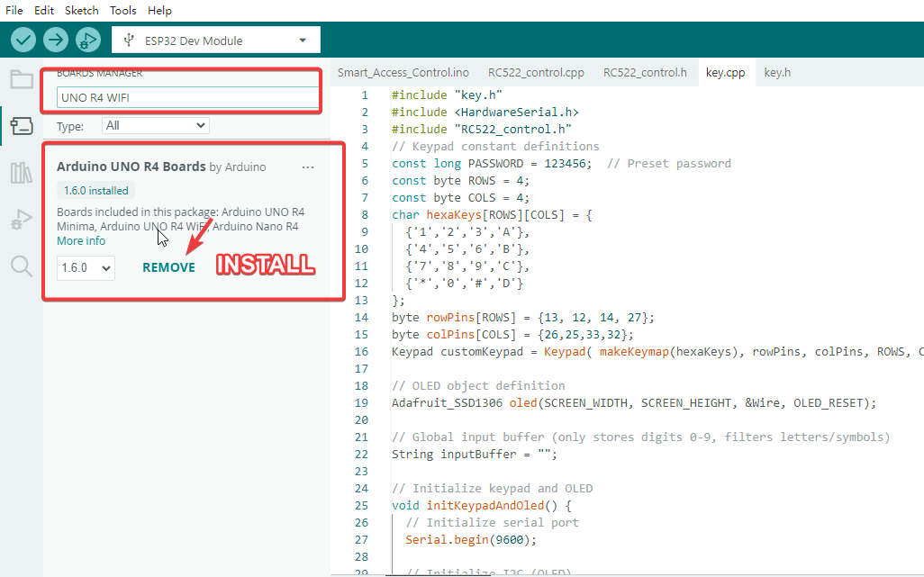
Task: Click the REMOVE button
Action: (168, 267)
